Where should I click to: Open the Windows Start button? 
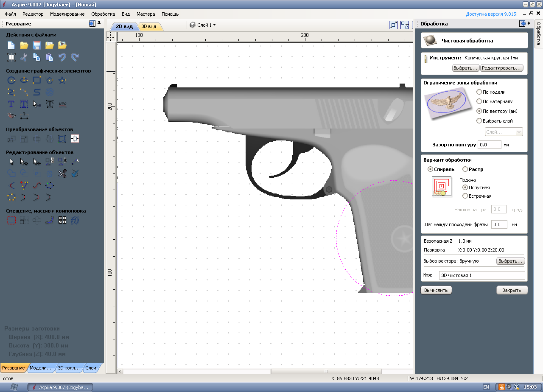pos(14,387)
